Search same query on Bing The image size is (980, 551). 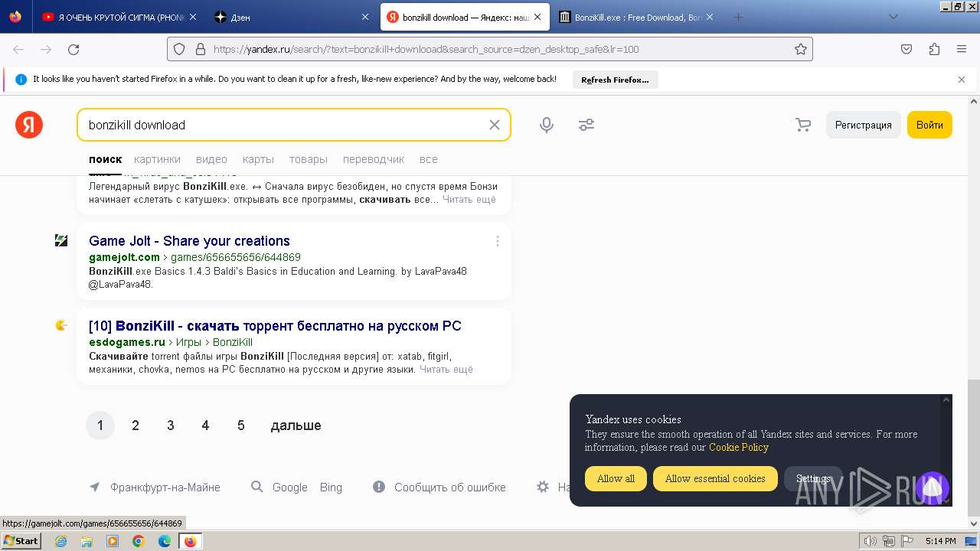pos(331,487)
